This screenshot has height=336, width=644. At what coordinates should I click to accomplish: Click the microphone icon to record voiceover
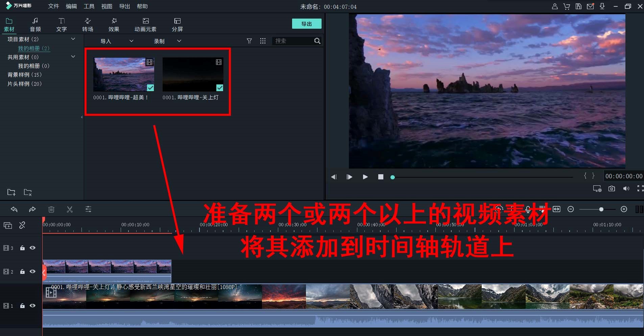(x=528, y=209)
